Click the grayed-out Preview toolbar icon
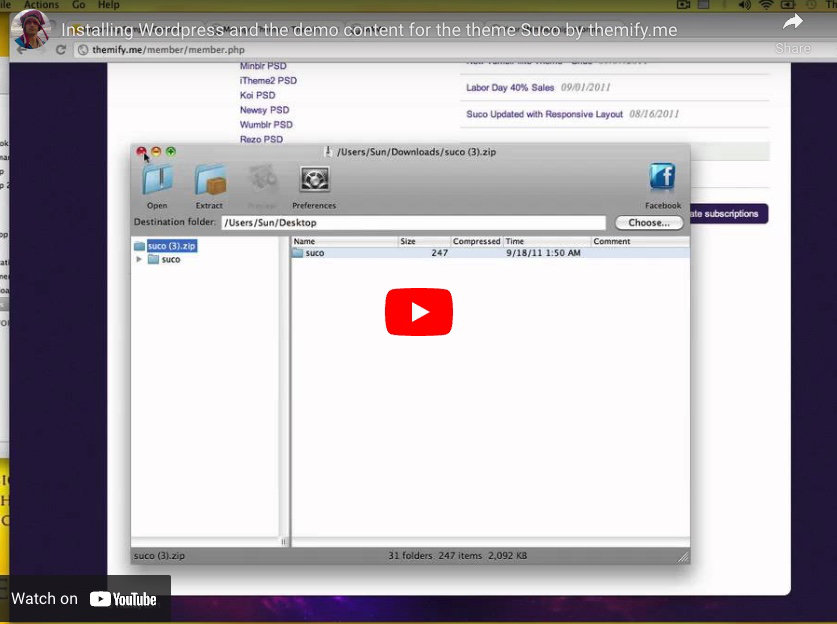This screenshot has width=837, height=624. tap(262, 180)
